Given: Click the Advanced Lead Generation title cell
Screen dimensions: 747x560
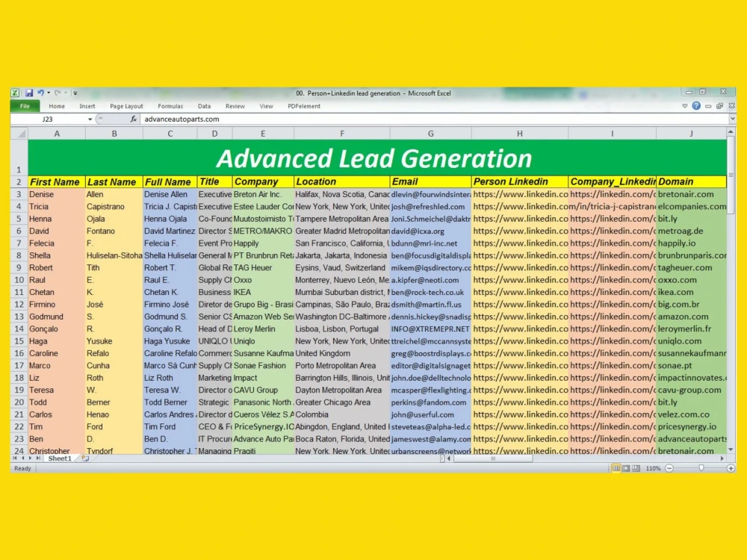Looking at the screenshot, I should pyautogui.click(x=377, y=158).
